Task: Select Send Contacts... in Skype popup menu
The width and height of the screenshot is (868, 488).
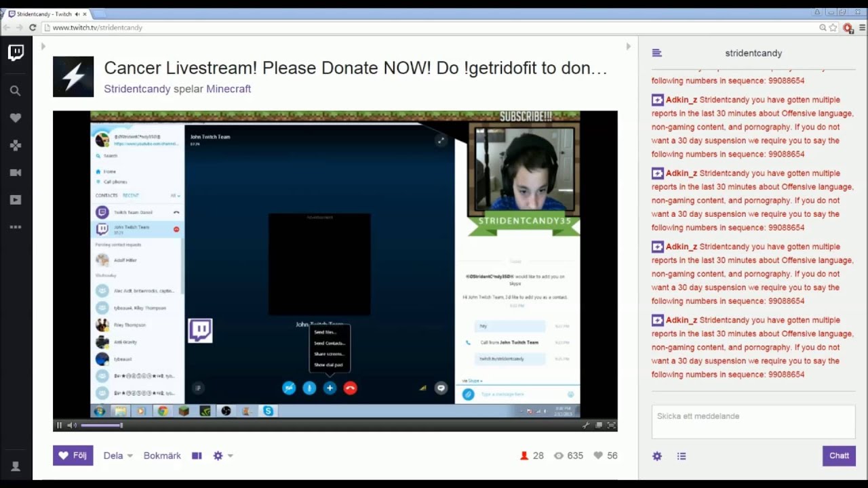Action: coord(330,343)
